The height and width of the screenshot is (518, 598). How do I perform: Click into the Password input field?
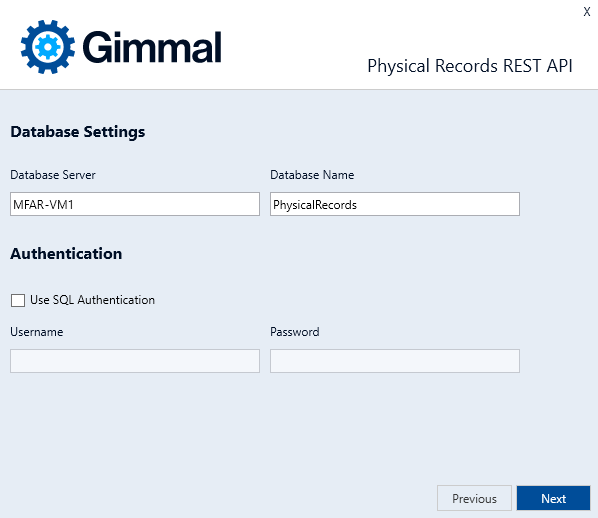395,361
